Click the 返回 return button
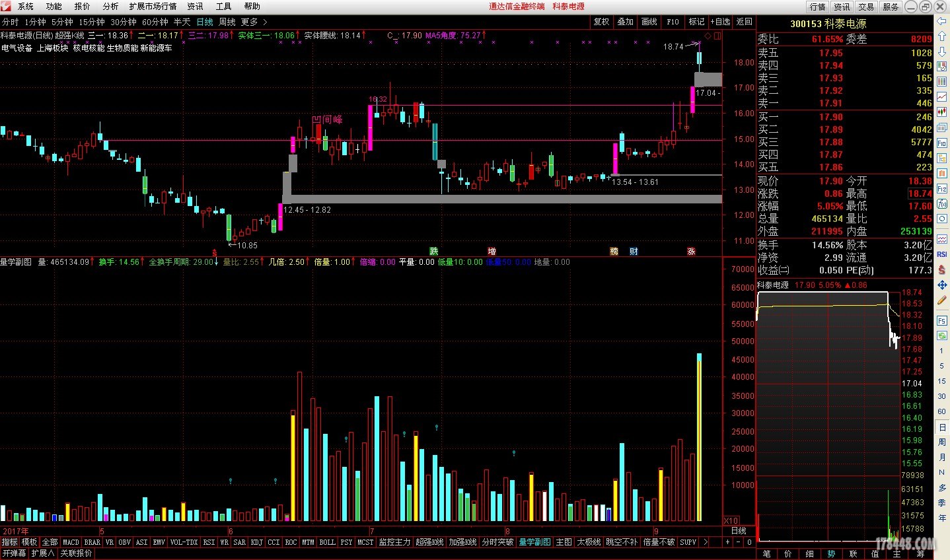This screenshot has width=950, height=560. (x=745, y=22)
